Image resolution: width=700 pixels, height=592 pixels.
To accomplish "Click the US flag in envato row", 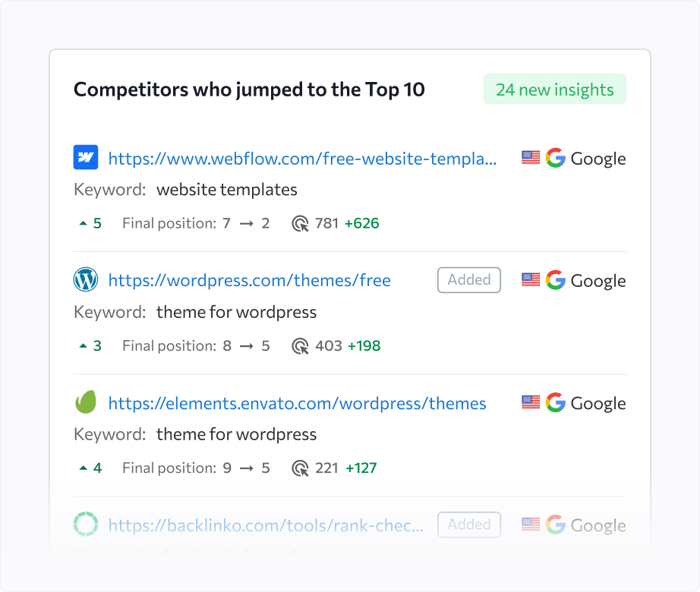I will [531, 402].
